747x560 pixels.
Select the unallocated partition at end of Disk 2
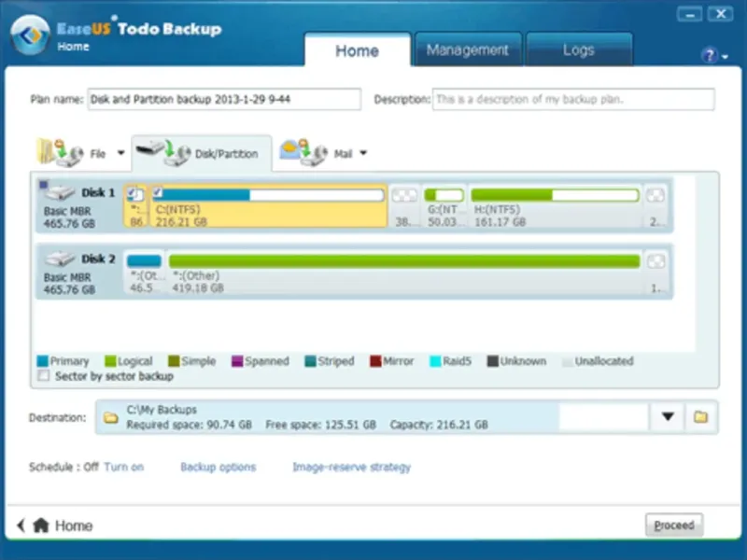[x=656, y=273]
